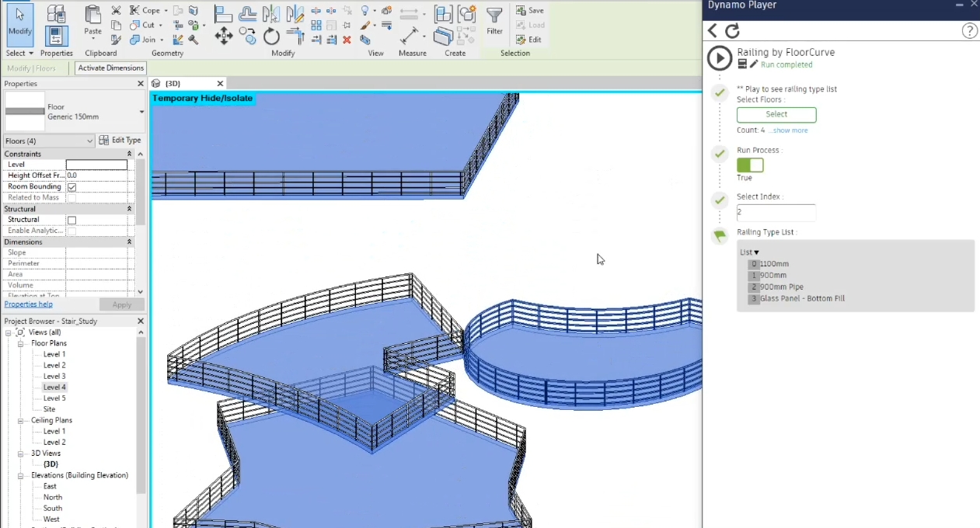The image size is (980, 528).
Task: Open Level 4 floor plan in browser
Action: (54, 387)
